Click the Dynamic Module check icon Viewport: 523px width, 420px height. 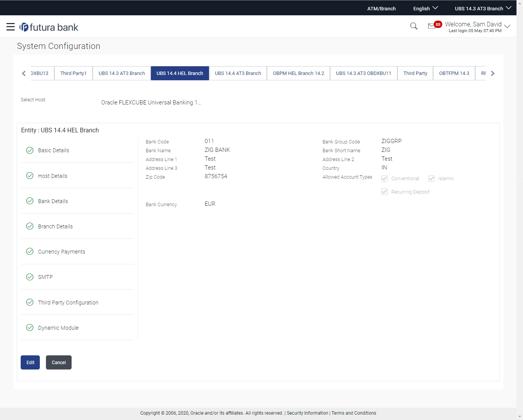[x=30, y=327]
